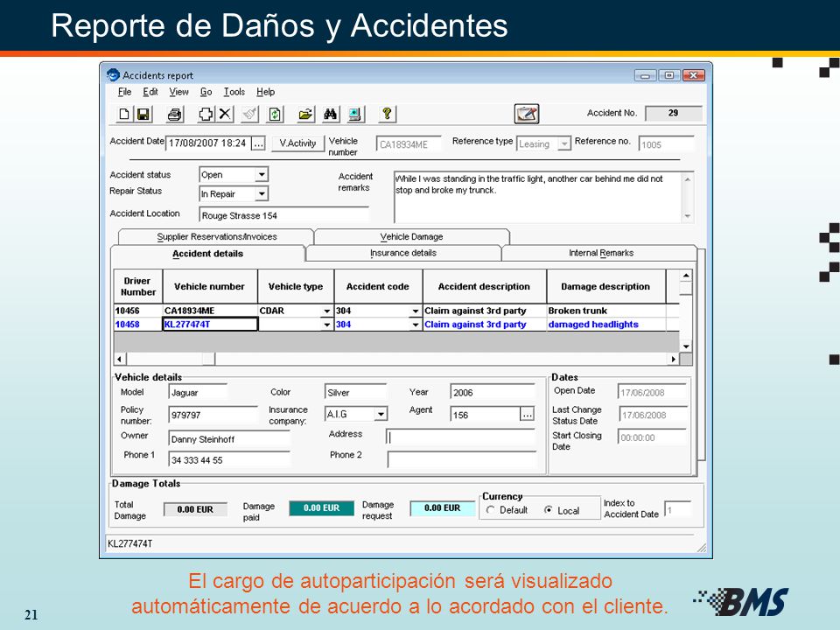The width and height of the screenshot is (840, 630).
Task: Click the open folder toolbar icon
Action: [x=306, y=114]
